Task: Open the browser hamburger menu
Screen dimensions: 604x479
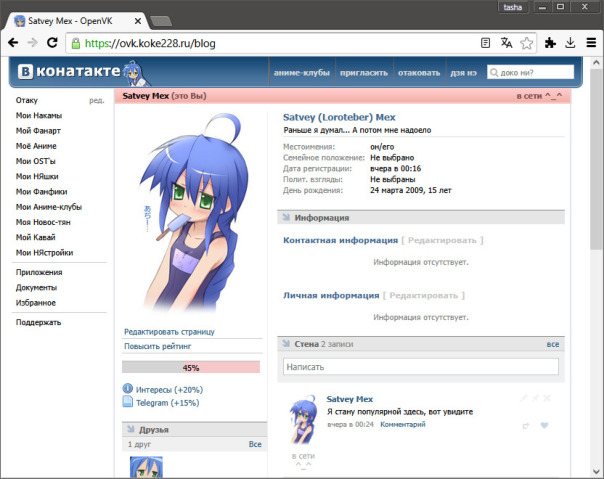Action: tap(591, 43)
